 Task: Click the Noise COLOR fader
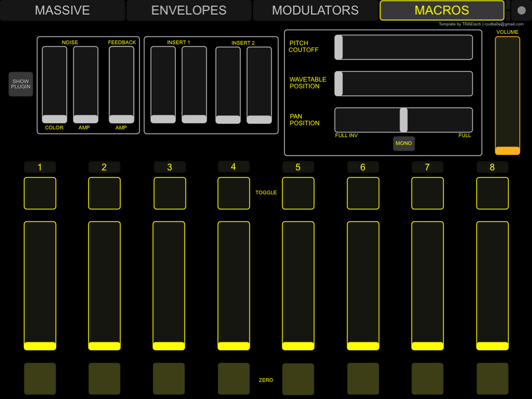click(55, 85)
